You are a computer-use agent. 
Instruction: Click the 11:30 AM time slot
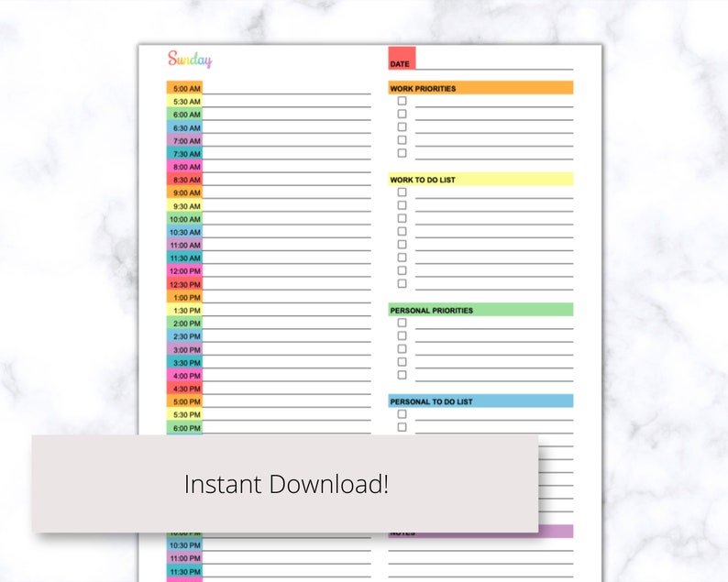[185, 258]
